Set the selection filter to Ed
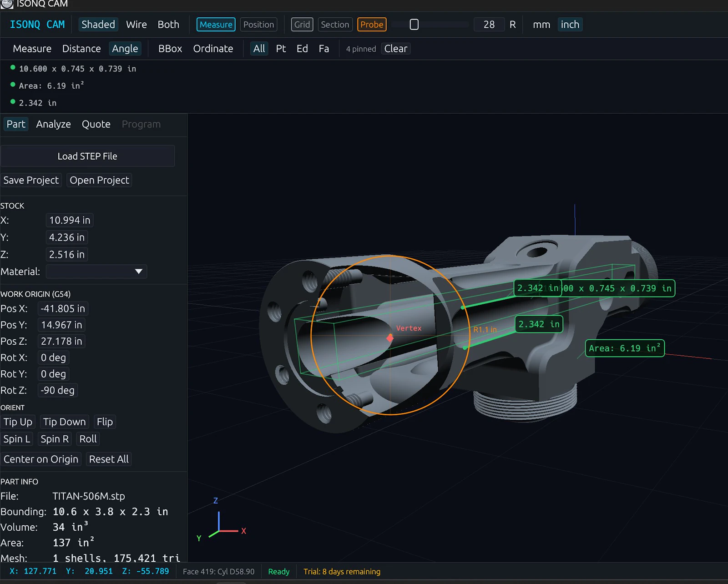Viewport: 728px width, 584px height. (x=302, y=49)
